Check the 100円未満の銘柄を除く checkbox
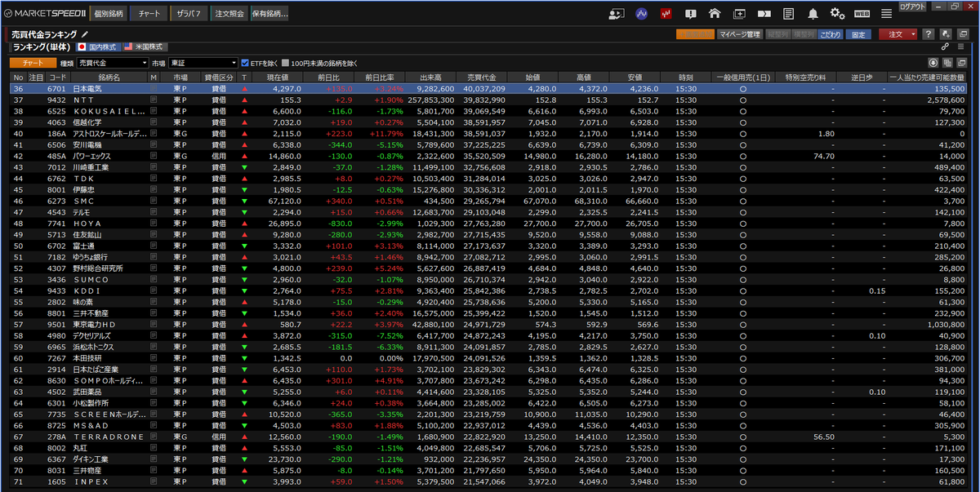This screenshot has width=980, height=492. coord(285,63)
